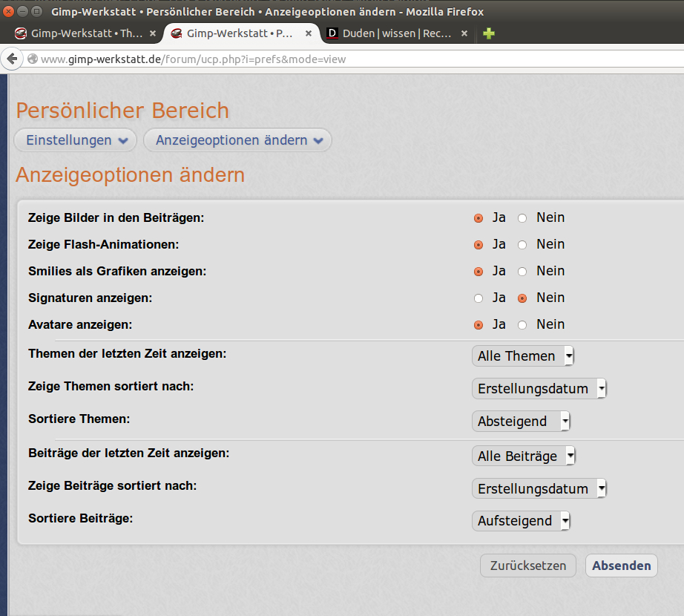Select Nein for Zeige Bilder in den Beiträgen

coord(522,218)
